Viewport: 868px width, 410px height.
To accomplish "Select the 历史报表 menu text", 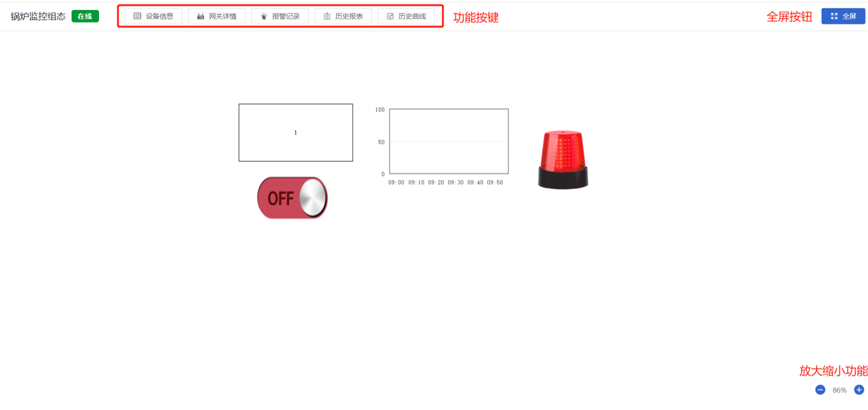I will pyautogui.click(x=349, y=16).
